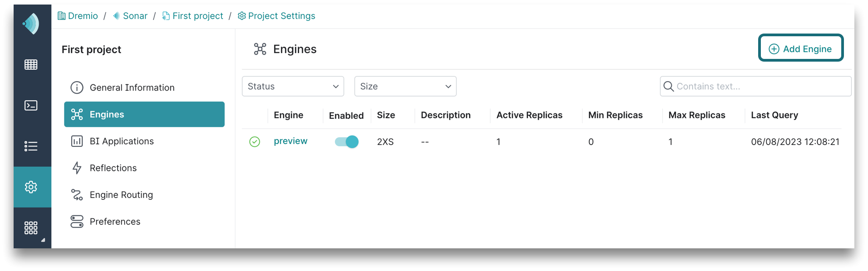The image size is (868, 271).
Task: Open the BI Applications section
Action: coord(122,141)
